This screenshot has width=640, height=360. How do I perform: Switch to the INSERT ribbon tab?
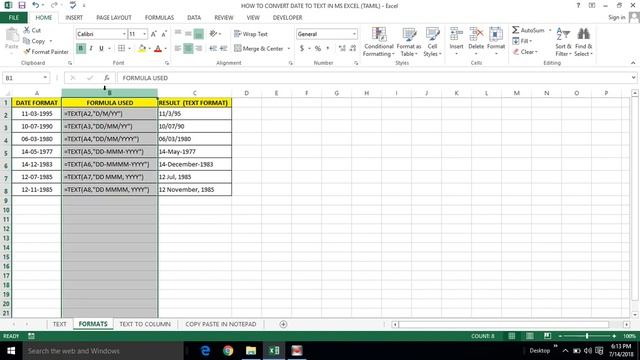(x=74, y=18)
